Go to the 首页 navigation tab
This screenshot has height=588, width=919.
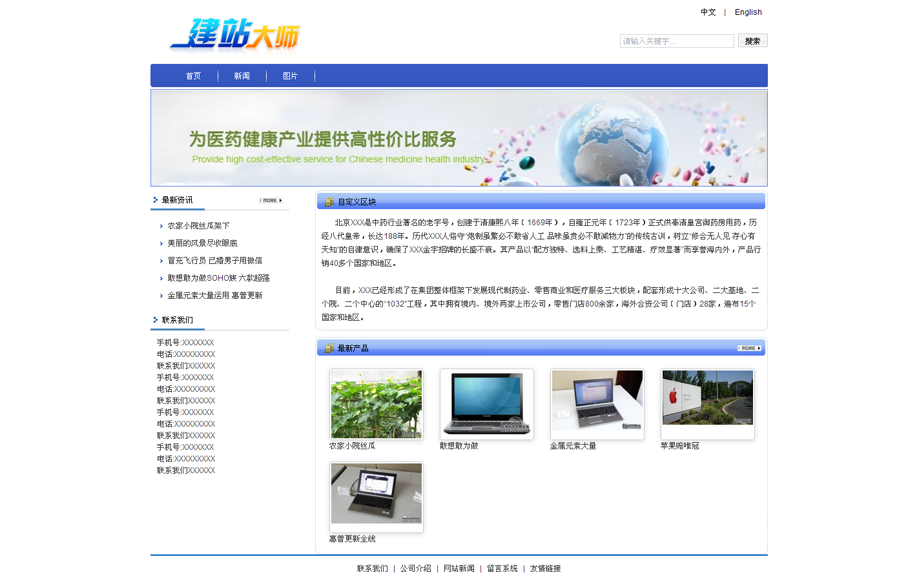coord(193,76)
